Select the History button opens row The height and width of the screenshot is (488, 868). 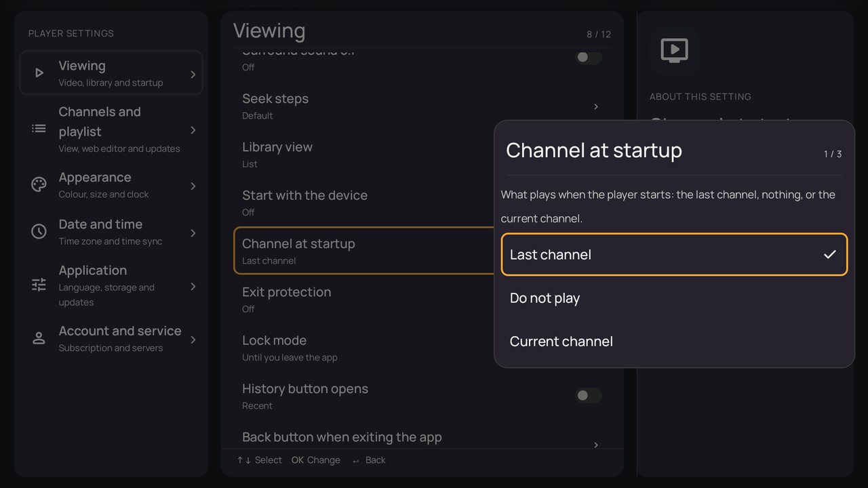pos(422,396)
